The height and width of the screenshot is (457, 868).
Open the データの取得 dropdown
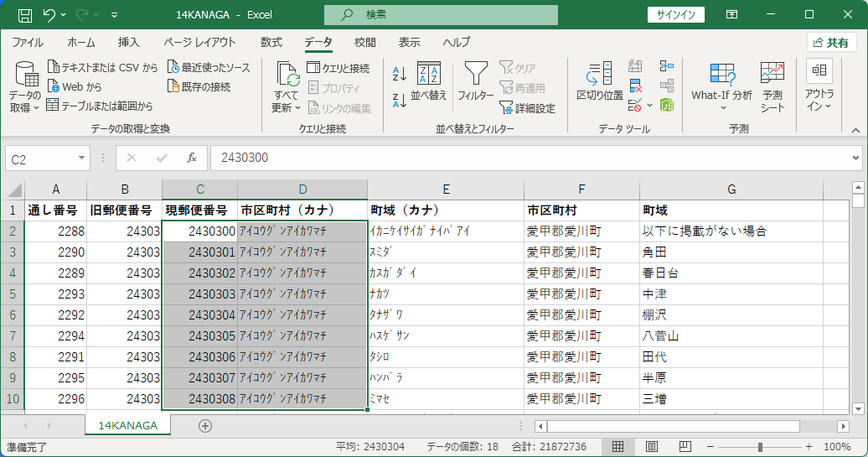(25, 87)
